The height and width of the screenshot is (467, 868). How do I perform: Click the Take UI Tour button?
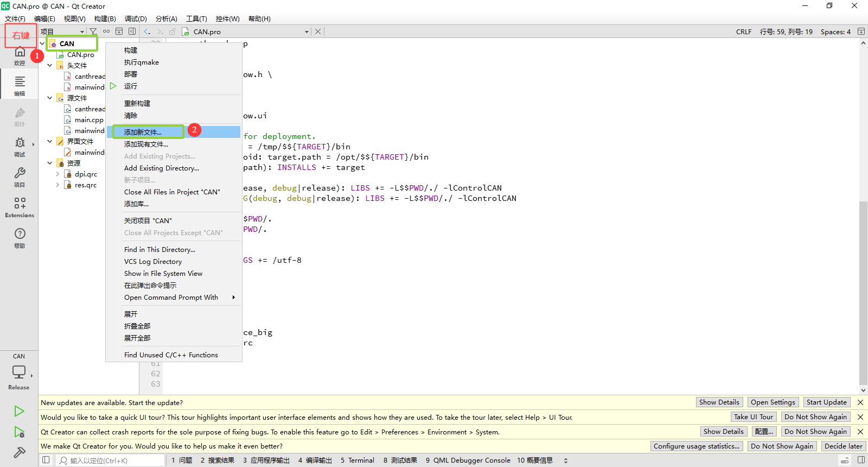point(754,417)
